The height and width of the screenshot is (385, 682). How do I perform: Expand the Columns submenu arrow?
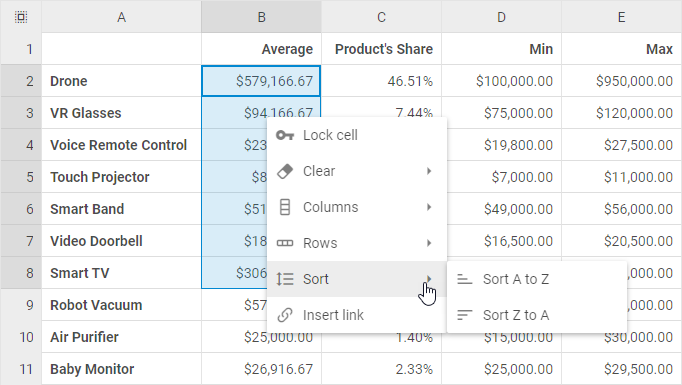429,207
